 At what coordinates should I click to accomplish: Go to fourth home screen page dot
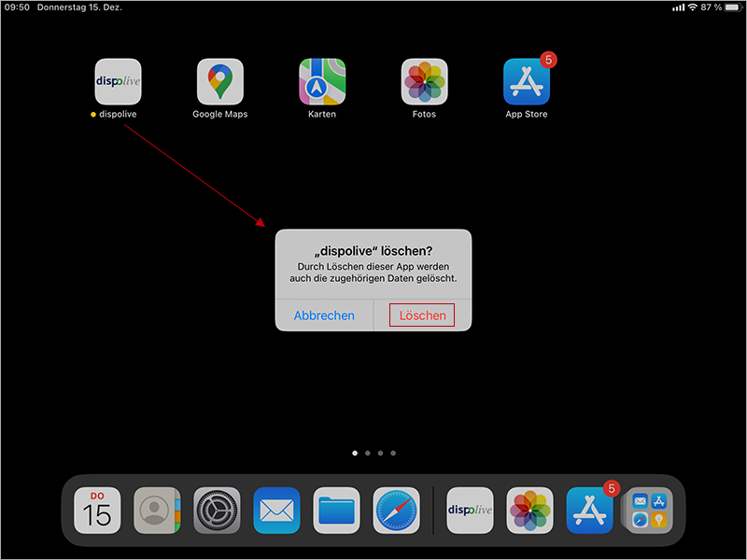(393, 454)
